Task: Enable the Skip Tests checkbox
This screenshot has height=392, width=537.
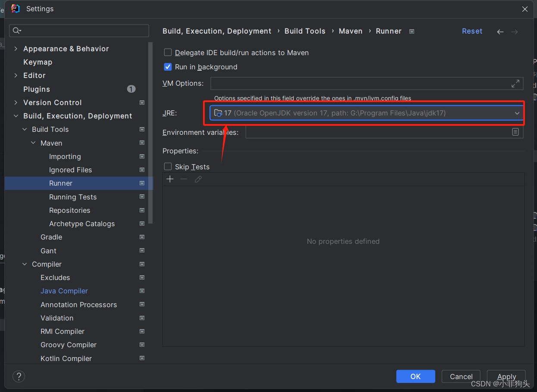Action: coord(168,166)
